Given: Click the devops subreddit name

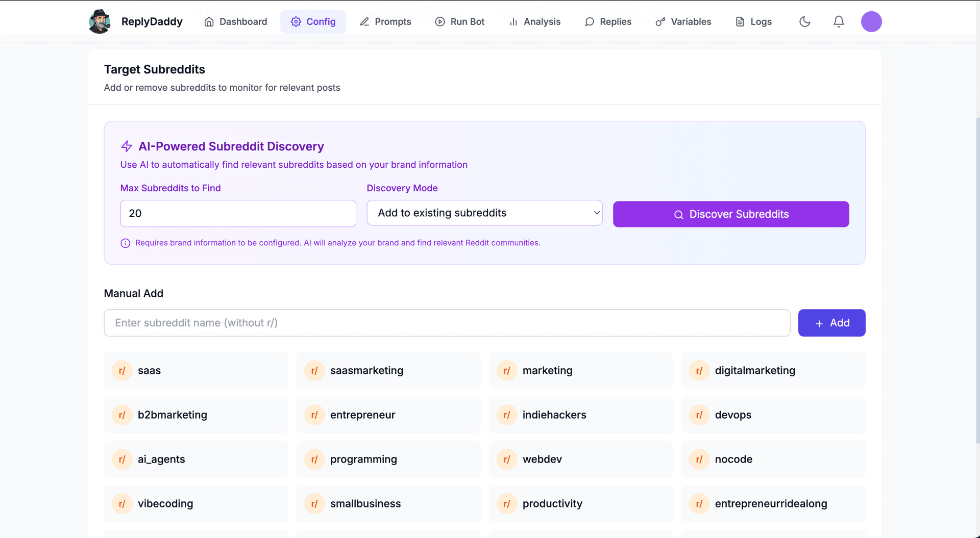Looking at the screenshot, I should (x=733, y=415).
